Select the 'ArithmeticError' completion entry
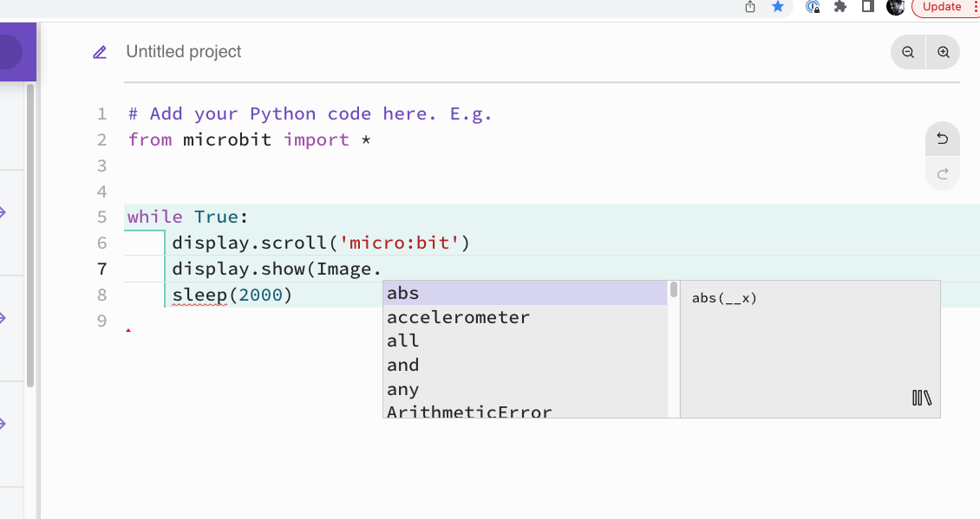 469,412
